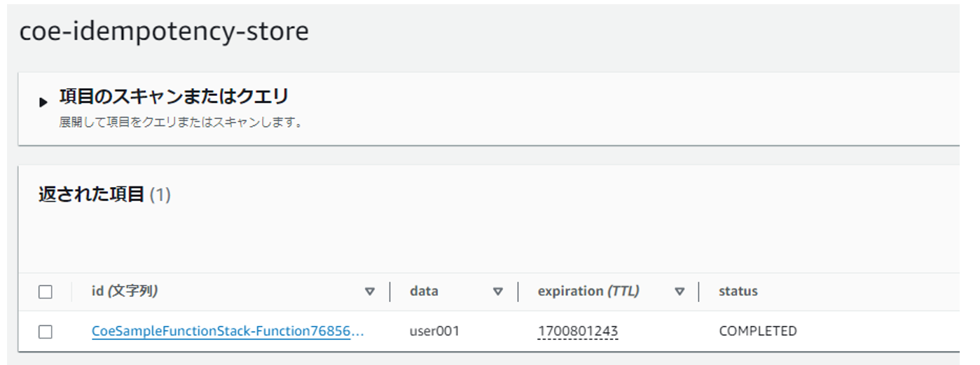Sort by expiration (TTL) triangle icon
Viewport: 980px width, 365px height.
tap(679, 291)
